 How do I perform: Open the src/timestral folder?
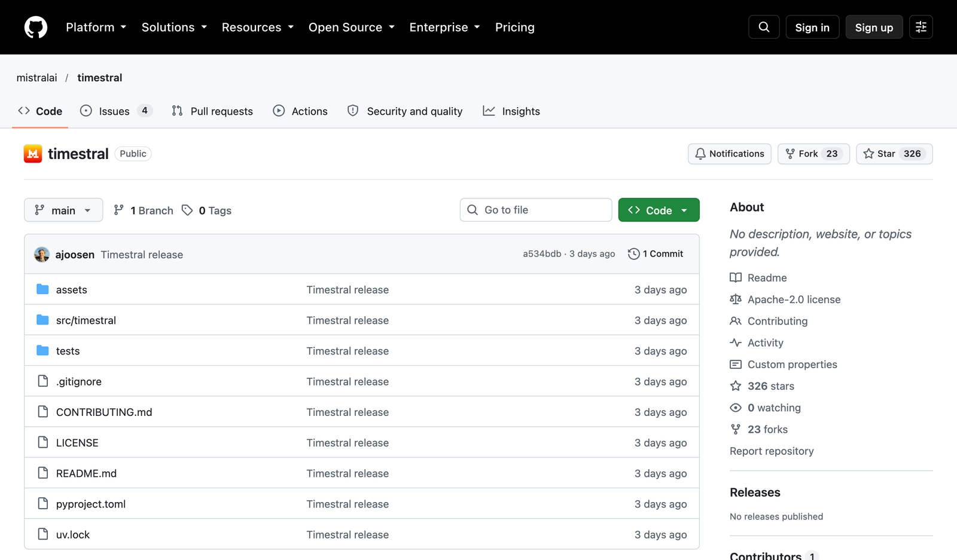click(x=86, y=320)
